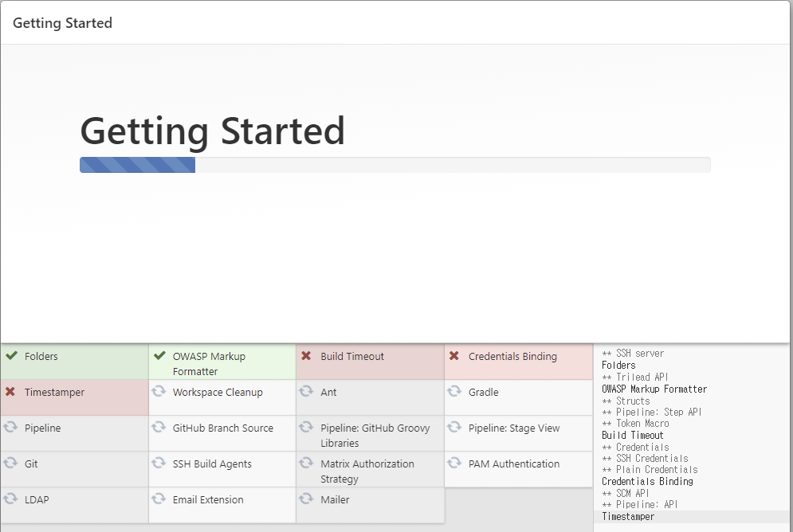Image resolution: width=793 pixels, height=532 pixels.
Task: Click the pending sync icon beside the Pipeline plugin
Action: click(10, 427)
